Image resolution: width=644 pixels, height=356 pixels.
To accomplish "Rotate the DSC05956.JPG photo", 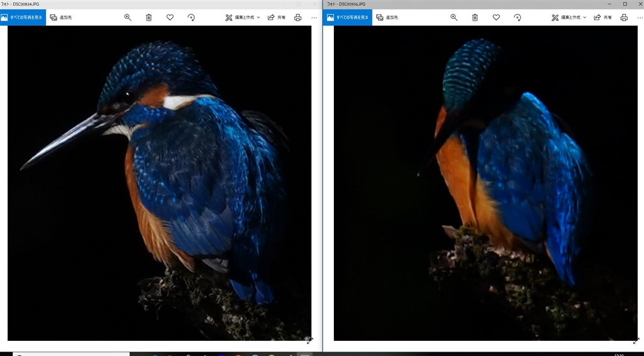I will pyautogui.click(x=517, y=18).
